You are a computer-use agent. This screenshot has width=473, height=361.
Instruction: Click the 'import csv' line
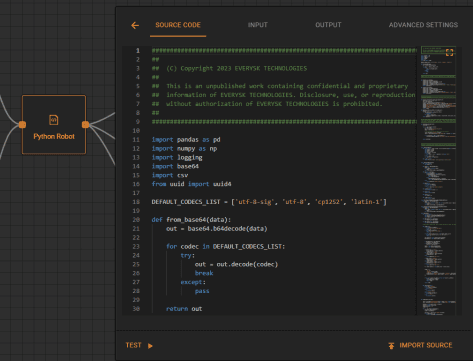pos(170,175)
